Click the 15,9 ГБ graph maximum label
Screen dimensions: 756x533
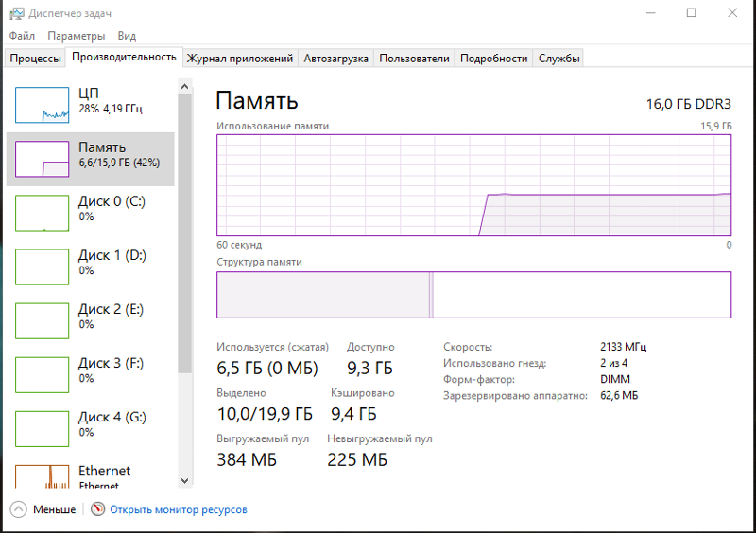(x=716, y=126)
